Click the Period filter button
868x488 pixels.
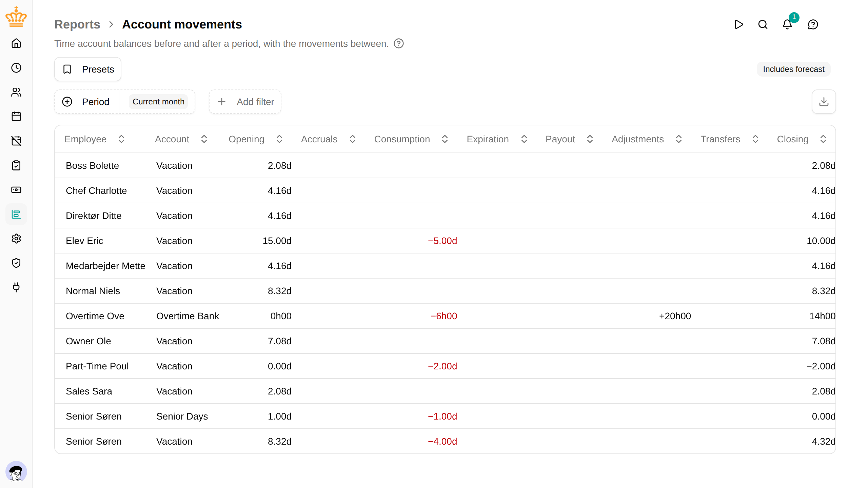tap(87, 102)
